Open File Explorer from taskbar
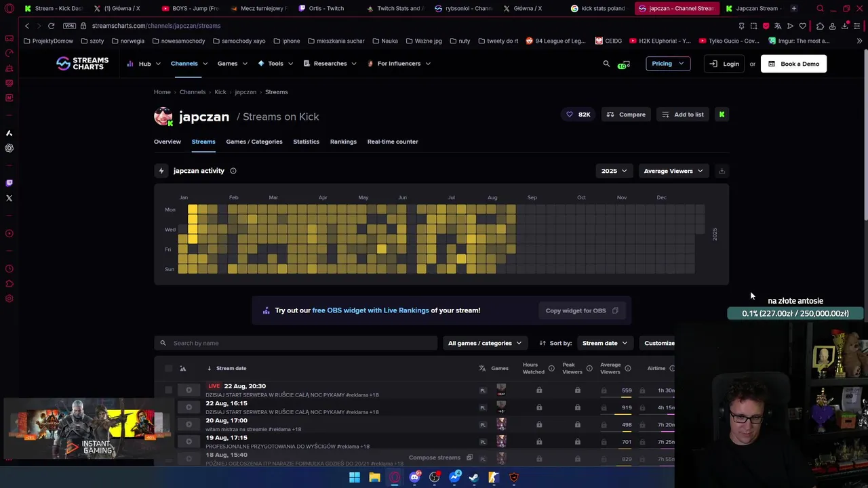The height and width of the screenshot is (488, 868). point(374,477)
